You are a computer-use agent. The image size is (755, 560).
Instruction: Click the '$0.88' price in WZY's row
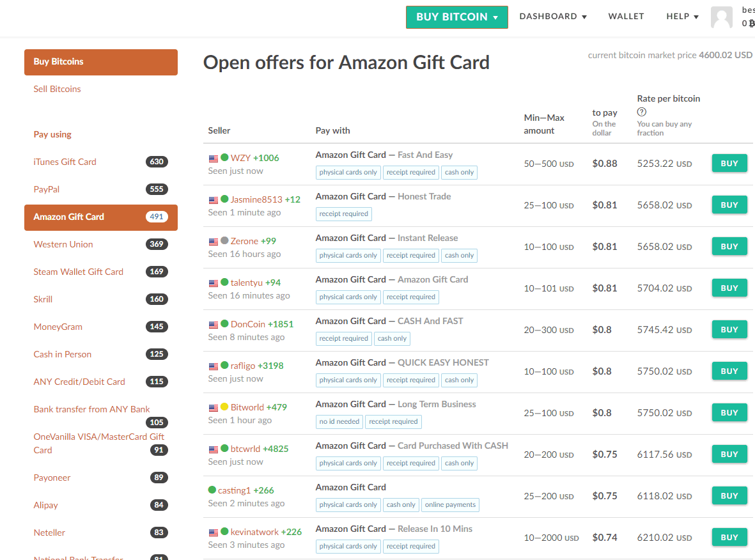[605, 163]
